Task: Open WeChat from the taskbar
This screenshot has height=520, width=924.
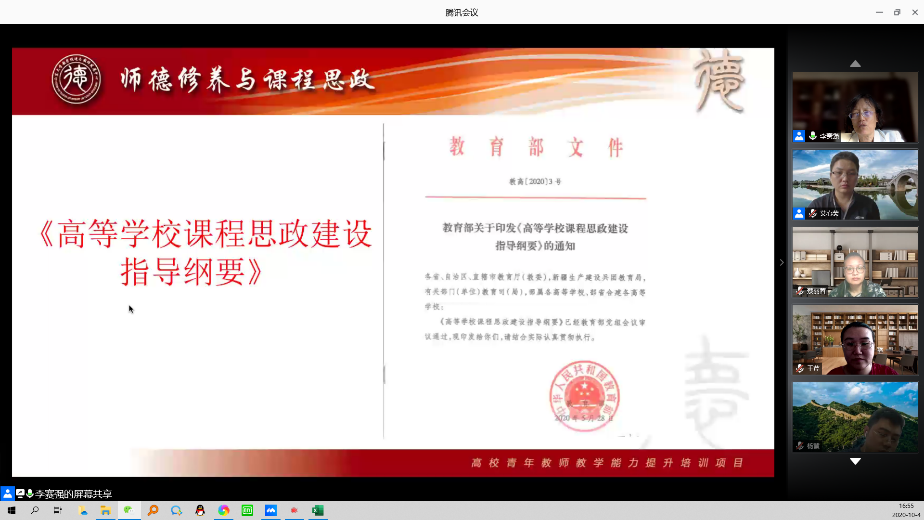Action: pyautogui.click(x=128, y=510)
